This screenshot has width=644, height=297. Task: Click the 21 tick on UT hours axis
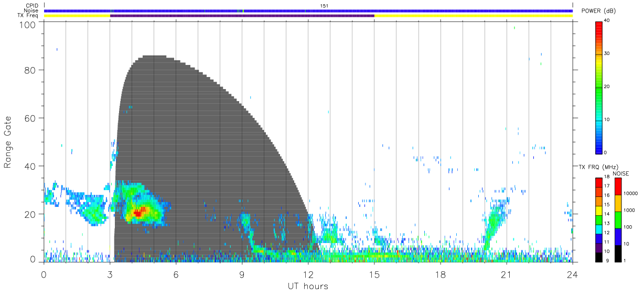pos(507,274)
